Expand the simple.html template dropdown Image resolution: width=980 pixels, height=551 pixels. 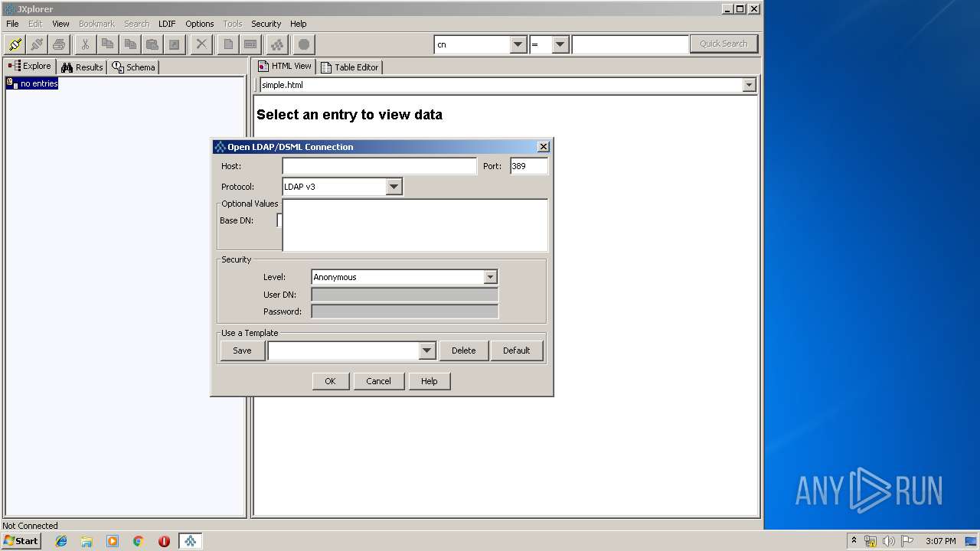pyautogui.click(x=750, y=85)
